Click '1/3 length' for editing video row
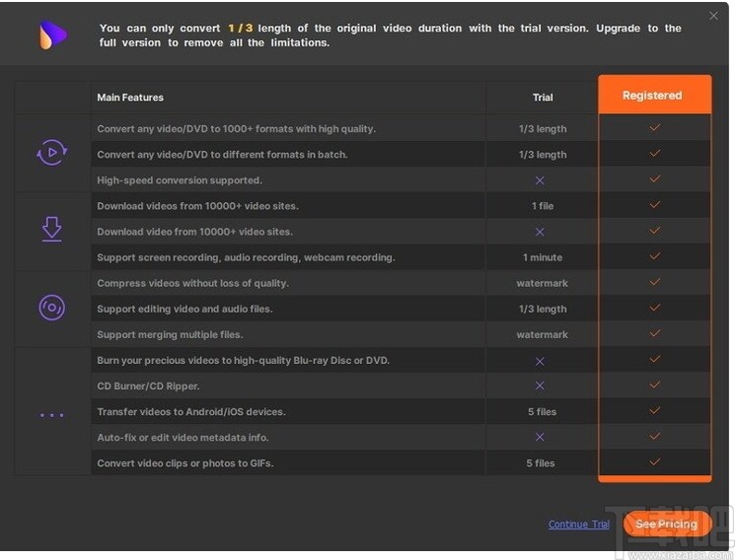The height and width of the screenshot is (560, 737). tap(543, 310)
